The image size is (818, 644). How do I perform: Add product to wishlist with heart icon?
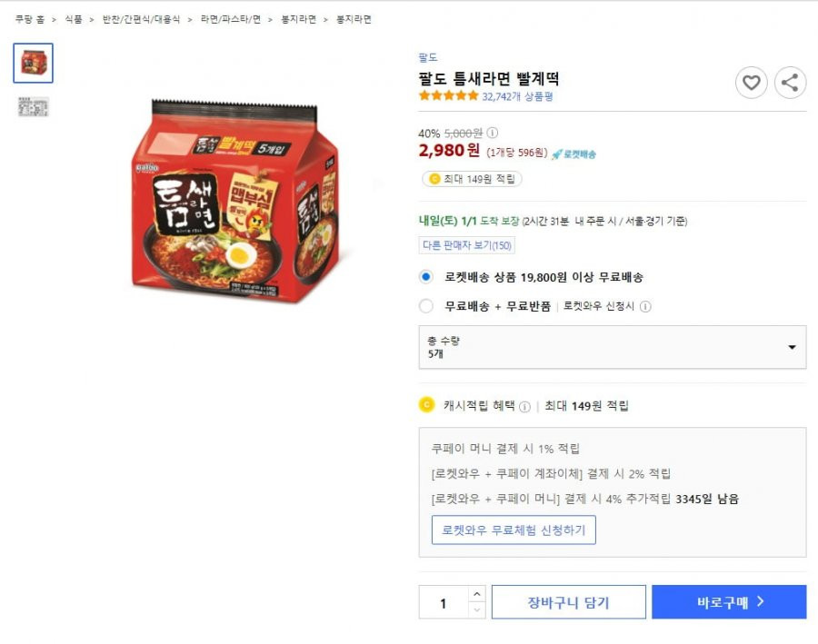point(751,83)
